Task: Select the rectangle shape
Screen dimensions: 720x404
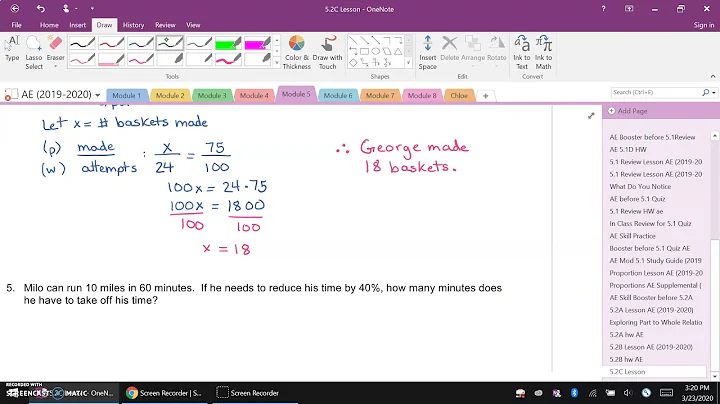Action: pos(364,51)
